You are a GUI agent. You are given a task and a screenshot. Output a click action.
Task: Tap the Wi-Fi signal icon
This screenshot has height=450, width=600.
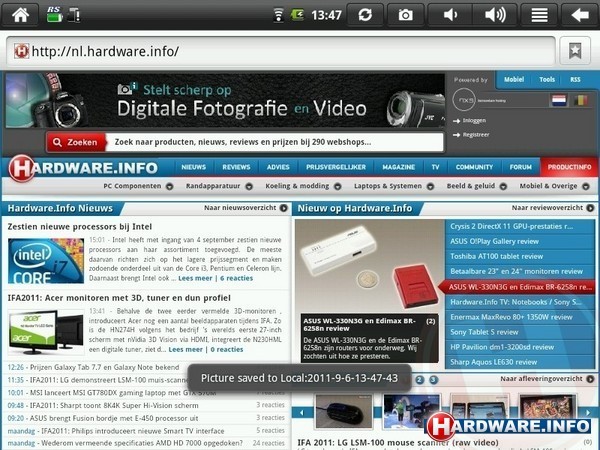coord(279,15)
